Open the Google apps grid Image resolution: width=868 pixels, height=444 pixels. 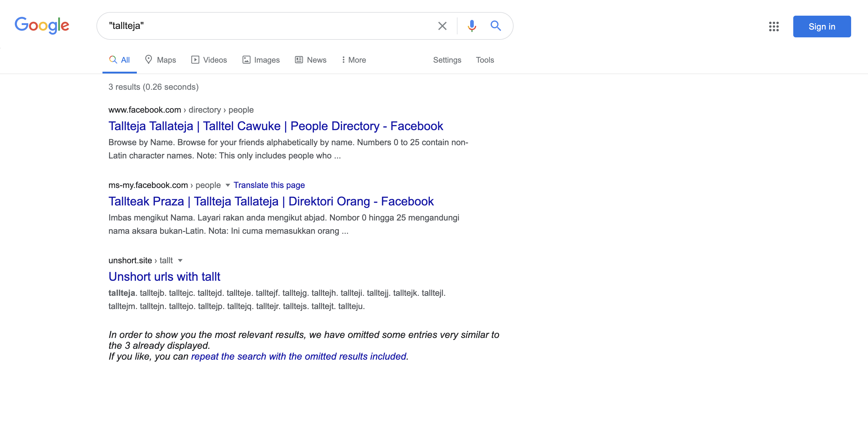coord(774,26)
